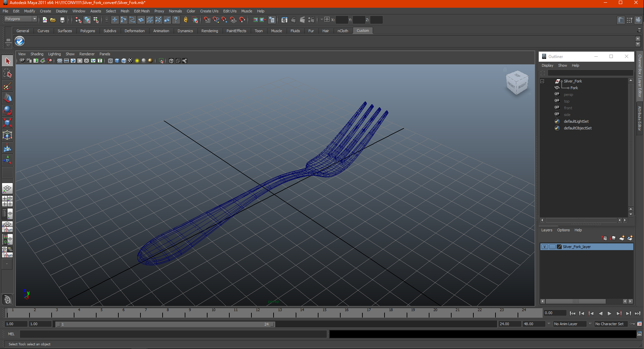Image resolution: width=644 pixels, height=349 pixels.
Task: Step back one frame button
Action: (x=582, y=313)
